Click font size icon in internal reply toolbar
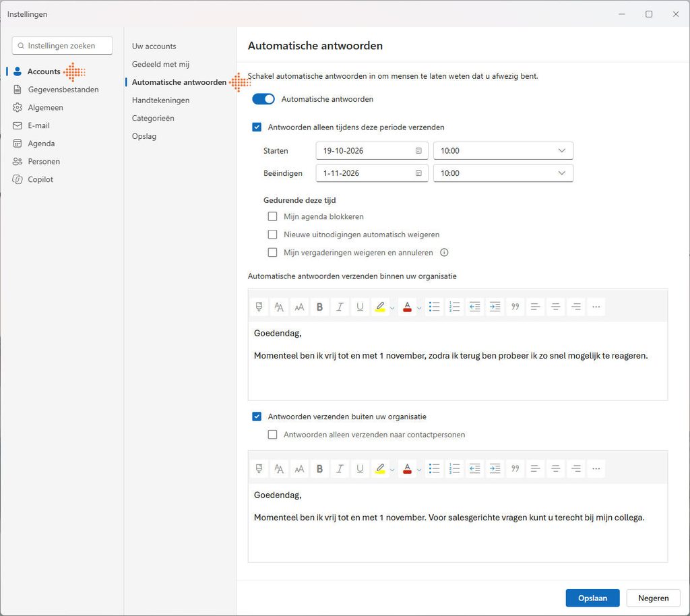 299,307
